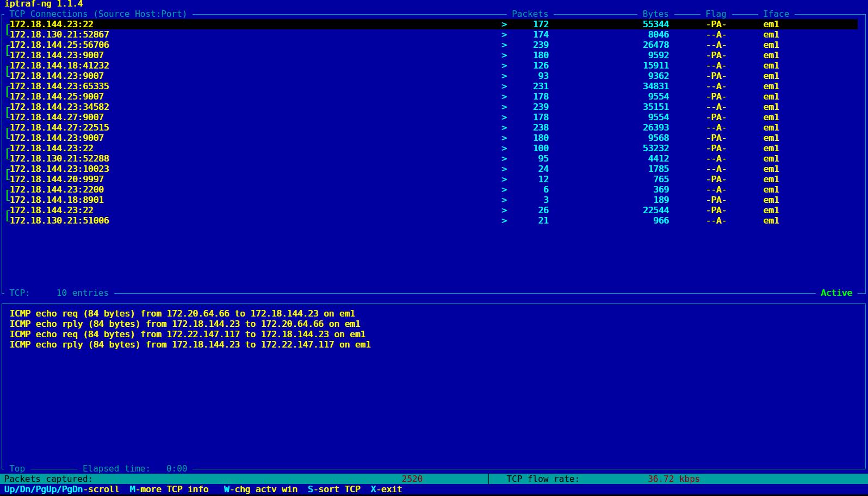The width and height of the screenshot is (868, 496).
Task: Click ICMP echo req from 172.20.64.66
Action: [x=182, y=314]
